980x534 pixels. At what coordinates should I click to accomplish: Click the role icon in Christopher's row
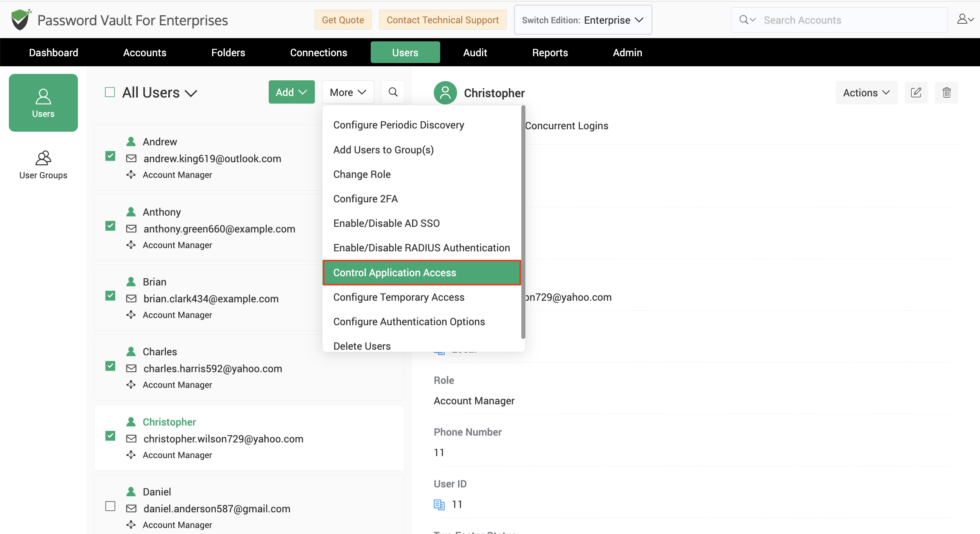pos(131,455)
